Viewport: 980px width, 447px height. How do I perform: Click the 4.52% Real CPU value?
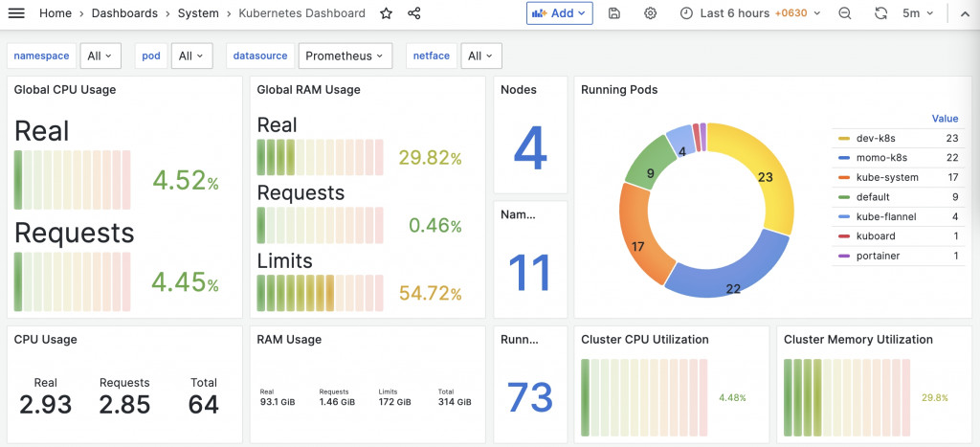[x=185, y=181]
